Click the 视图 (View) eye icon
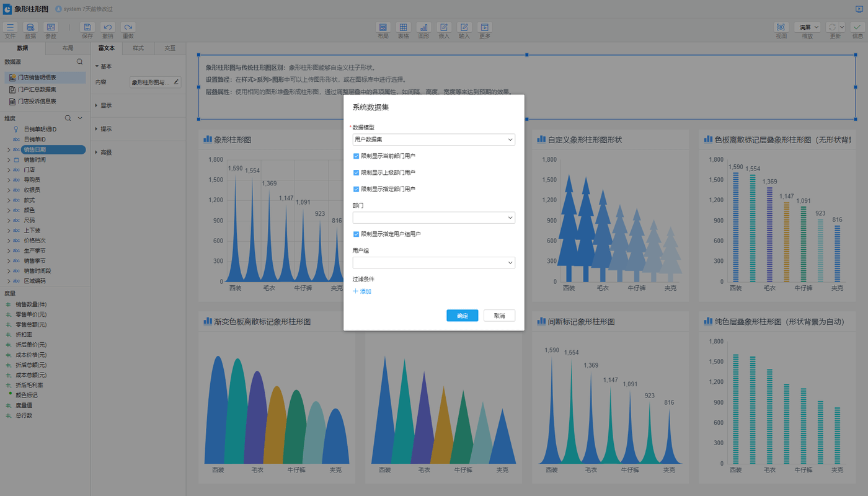The image size is (868, 496). tap(781, 28)
